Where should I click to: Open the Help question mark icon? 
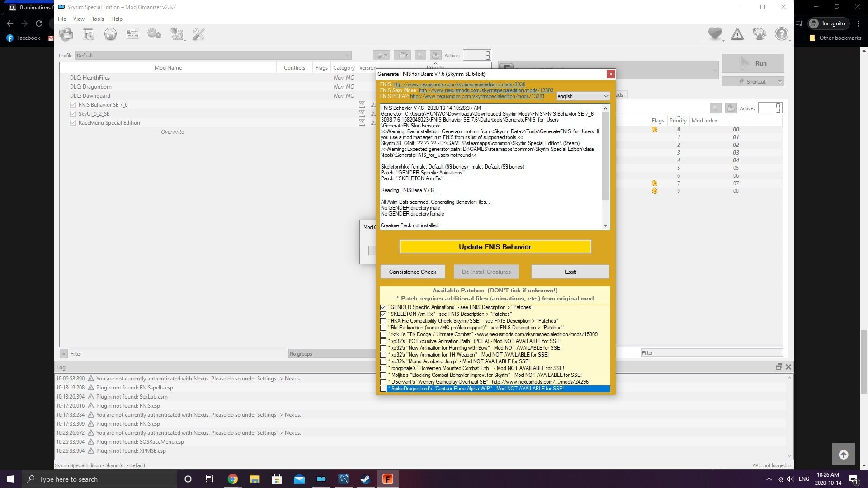click(x=781, y=34)
